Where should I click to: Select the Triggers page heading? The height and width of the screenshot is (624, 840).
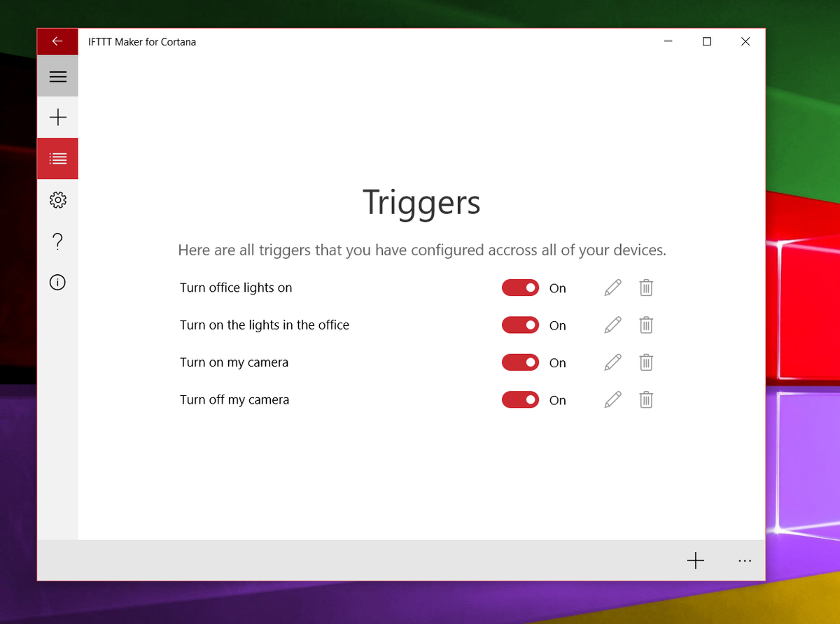point(421,203)
